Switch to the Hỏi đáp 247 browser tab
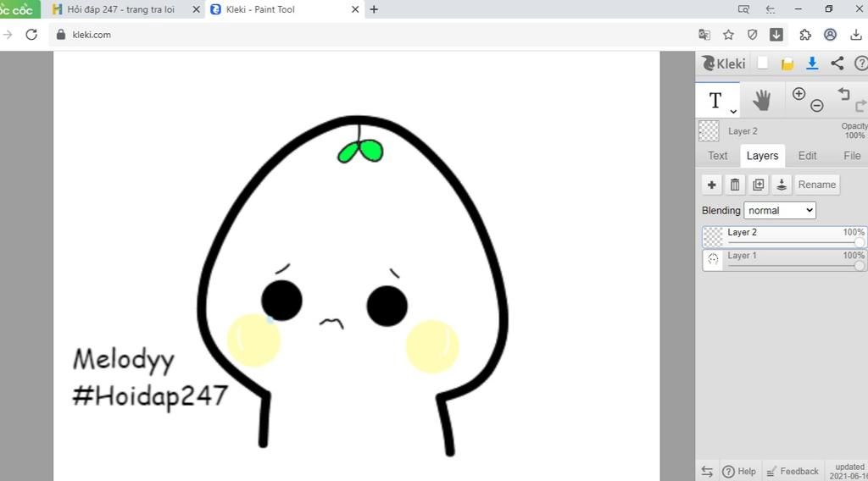The image size is (868, 481). [120, 9]
